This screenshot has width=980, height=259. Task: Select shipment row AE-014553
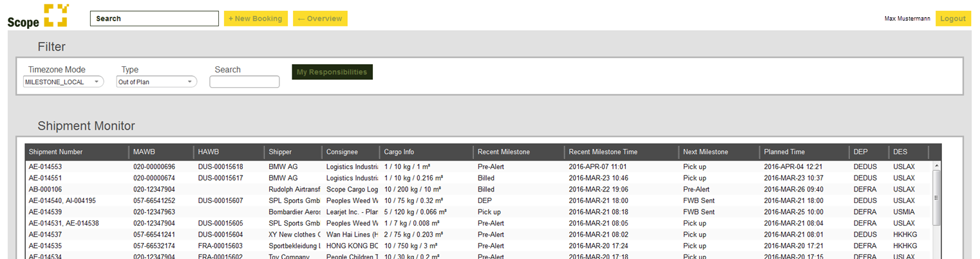click(46, 166)
